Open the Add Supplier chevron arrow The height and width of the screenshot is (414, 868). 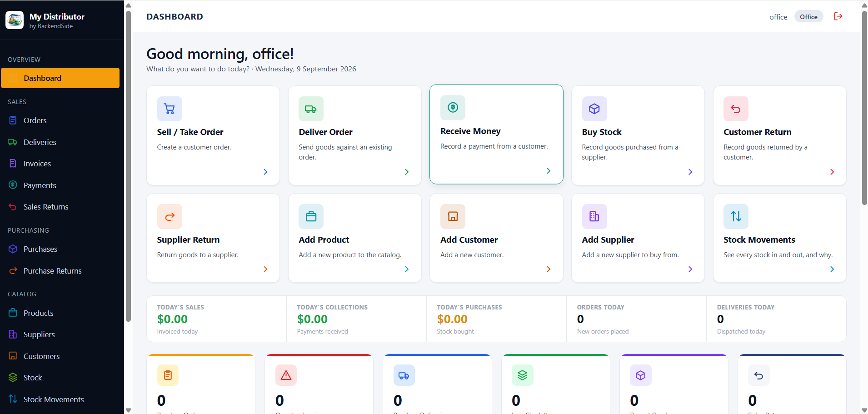point(690,269)
